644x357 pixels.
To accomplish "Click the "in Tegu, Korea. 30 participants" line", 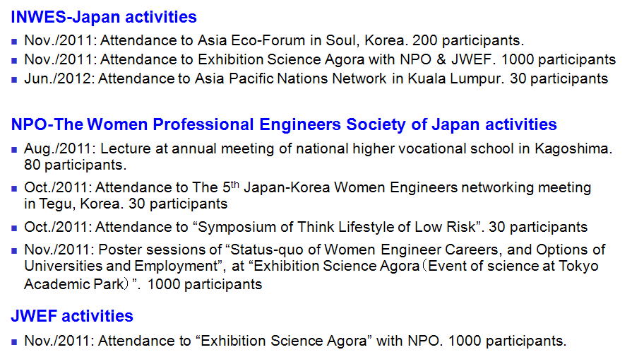I will 126,204.
